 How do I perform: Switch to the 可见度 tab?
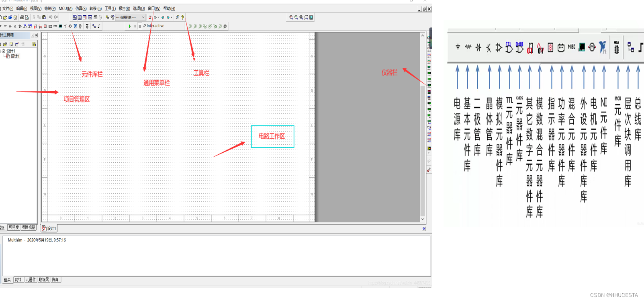(14, 227)
